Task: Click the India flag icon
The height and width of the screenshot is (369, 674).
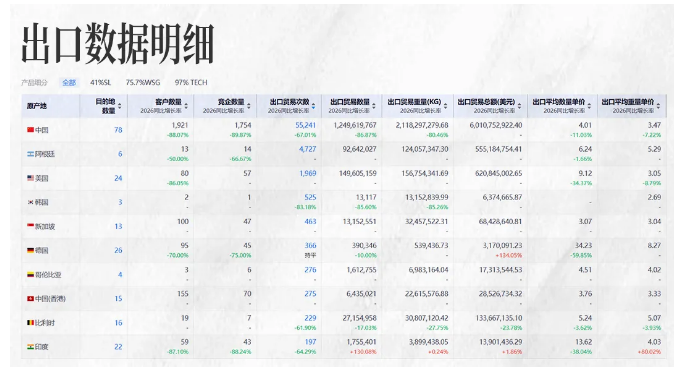Action: point(31,346)
